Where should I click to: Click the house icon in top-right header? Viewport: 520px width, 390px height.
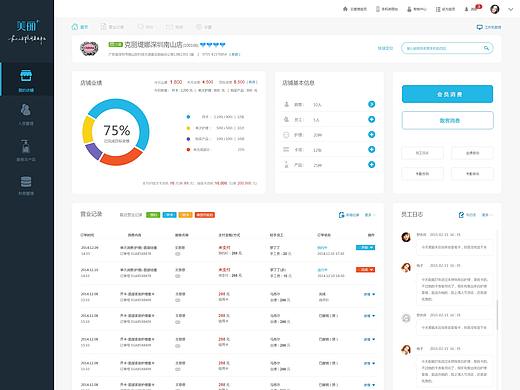(345, 9)
